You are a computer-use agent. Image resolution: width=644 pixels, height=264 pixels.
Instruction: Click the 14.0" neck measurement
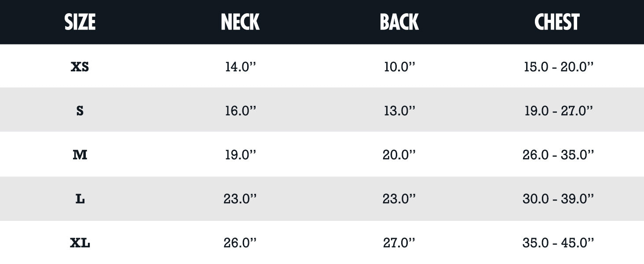point(240,67)
